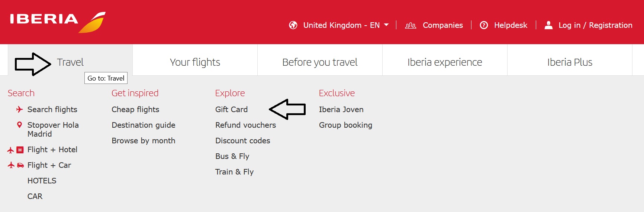Open the Travel tab
The width and height of the screenshot is (644, 212).
[70, 62]
